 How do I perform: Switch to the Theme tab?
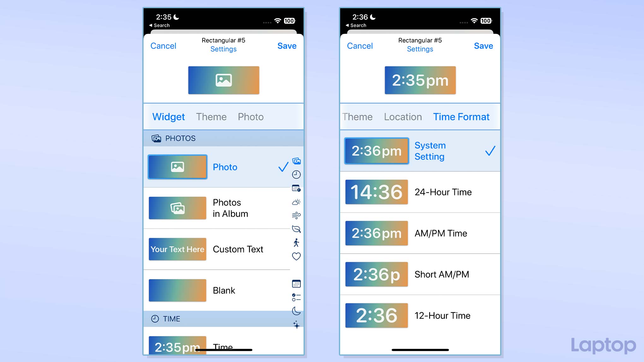211,117
